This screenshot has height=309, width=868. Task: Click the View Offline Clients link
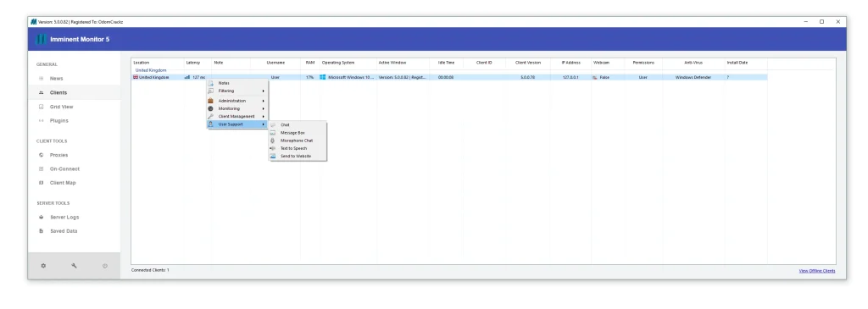pyautogui.click(x=817, y=271)
